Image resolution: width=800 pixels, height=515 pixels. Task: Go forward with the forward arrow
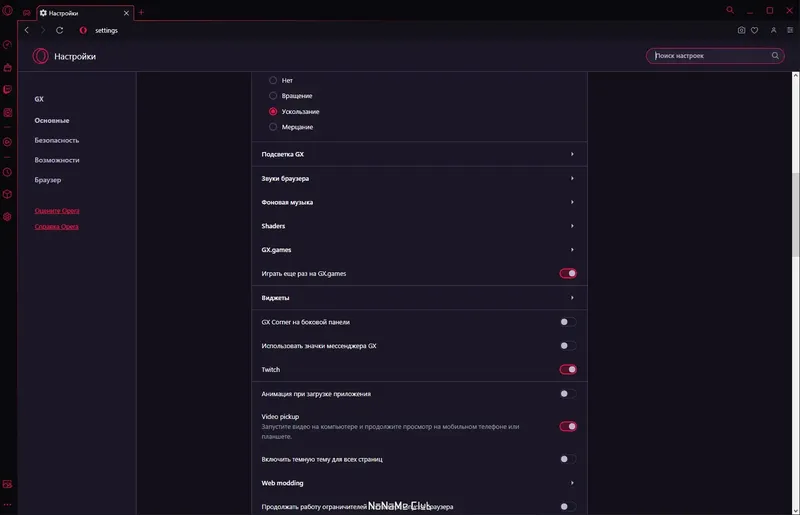point(43,30)
